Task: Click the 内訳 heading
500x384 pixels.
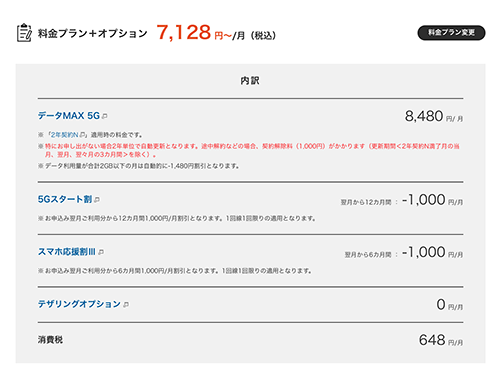Action: pyautogui.click(x=250, y=81)
